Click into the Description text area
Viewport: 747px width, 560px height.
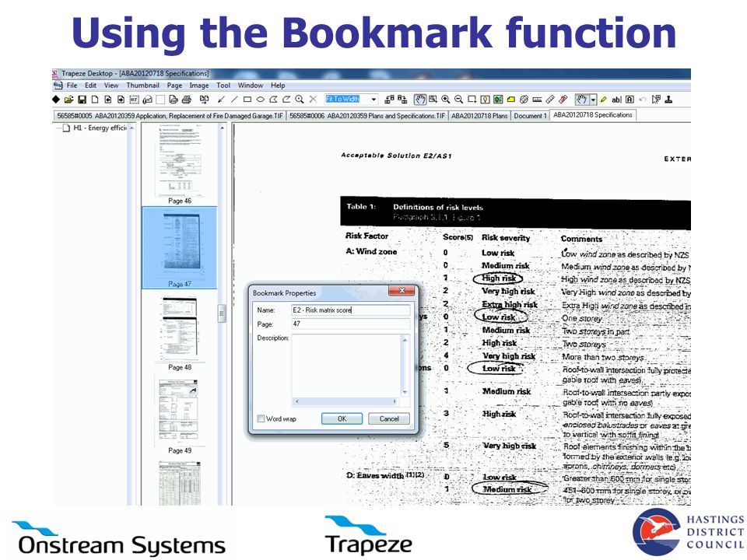point(346,366)
